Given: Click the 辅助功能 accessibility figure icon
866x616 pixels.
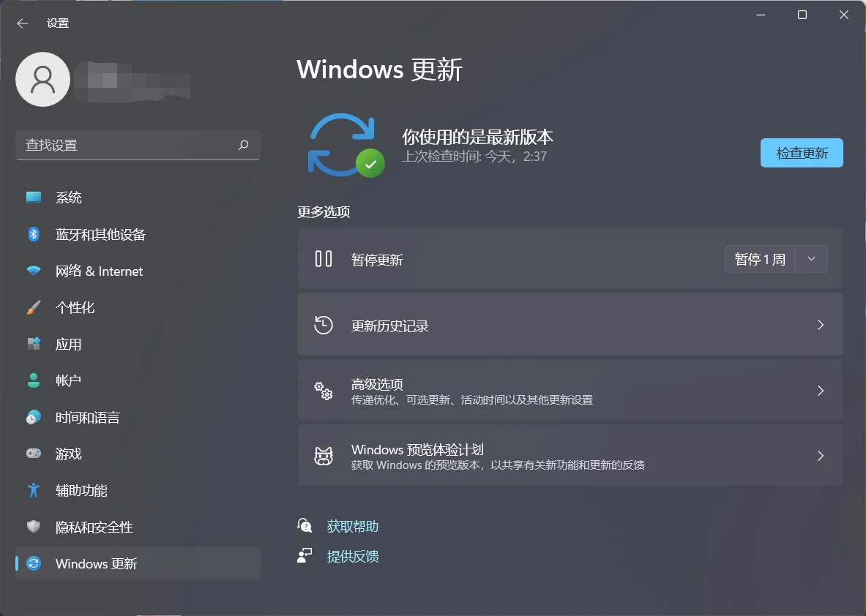Looking at the screenshot, I should 34,490.
